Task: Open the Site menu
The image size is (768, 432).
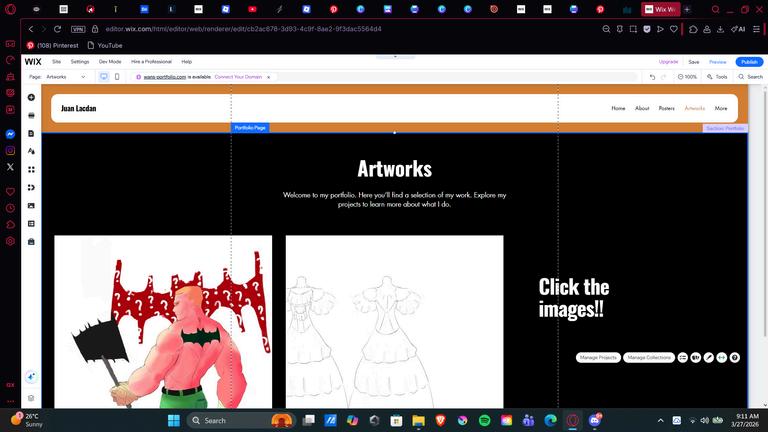Action: [x=56, y=62]
